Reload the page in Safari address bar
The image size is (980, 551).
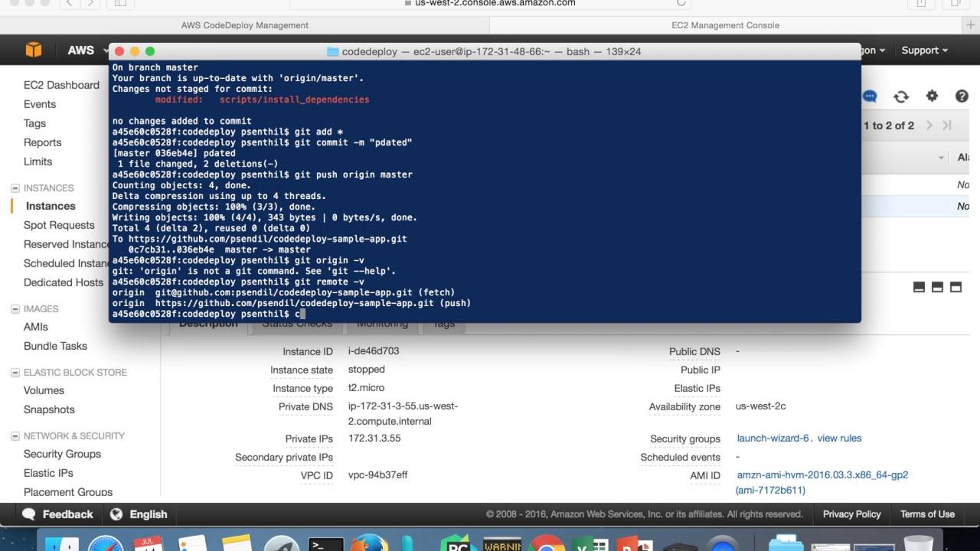pos(682,3)
